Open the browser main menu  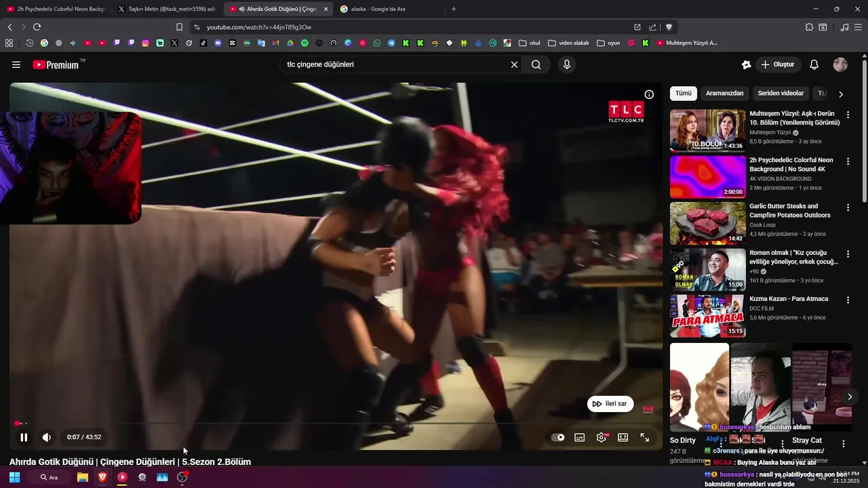pyautogui.click(x=859, y=27)
